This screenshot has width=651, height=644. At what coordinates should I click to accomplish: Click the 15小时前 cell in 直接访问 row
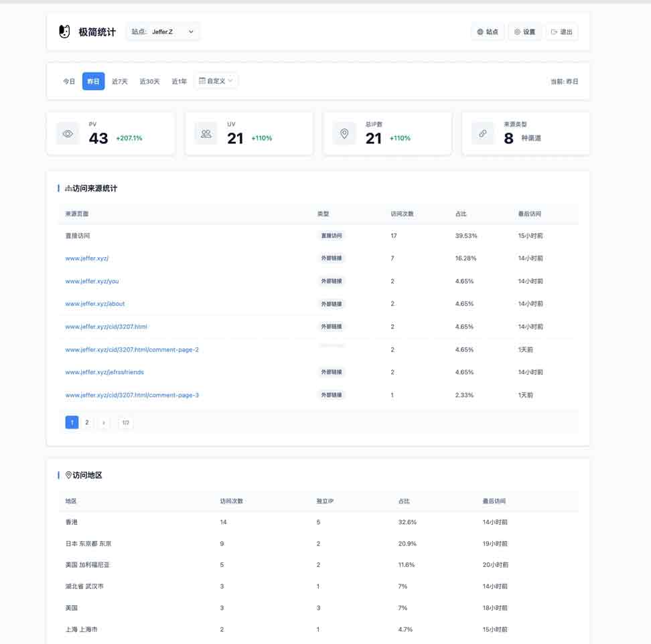[530, 236]
